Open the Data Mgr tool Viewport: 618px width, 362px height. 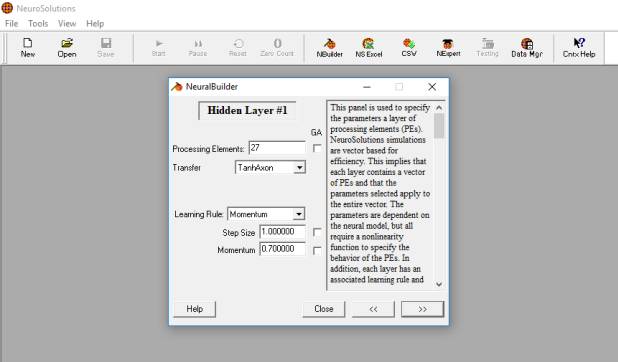pyautogui.click(x=527, y=48)
